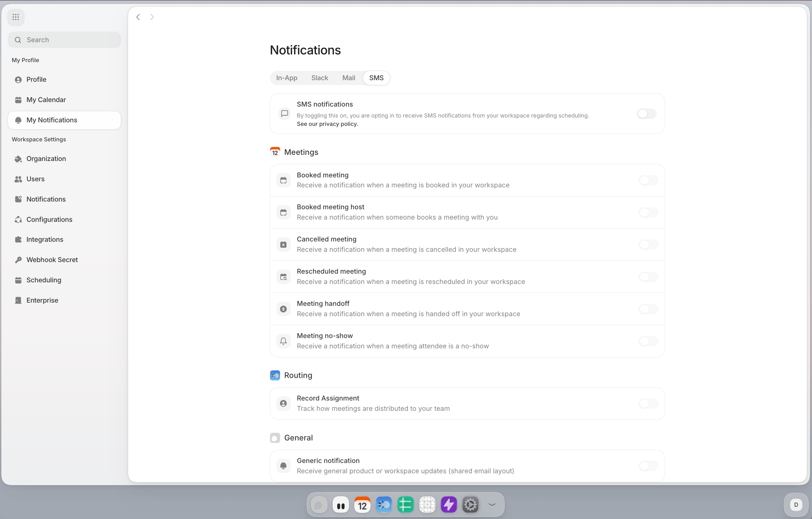Click the Rescheduled meeting row icon
The width and height of the screenshot is (812, 519).
[x=284, y=277]
